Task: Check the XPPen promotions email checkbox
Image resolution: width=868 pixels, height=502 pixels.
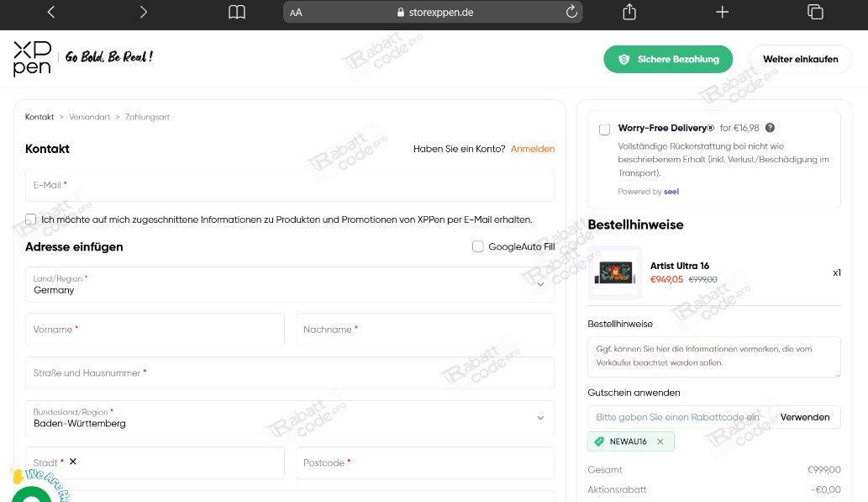Action: pyautogui.click(x=30, y=219)
